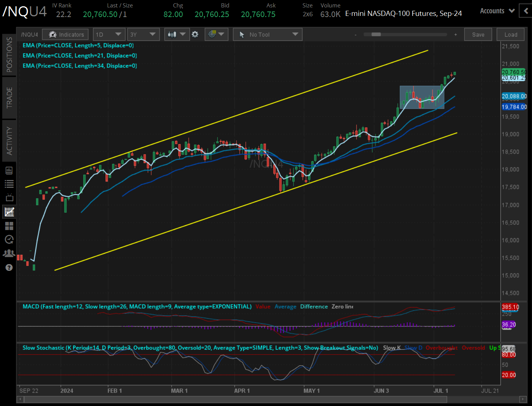
Task: Switch to the ACTIVITY tab
Action: (x=9, y=141)
